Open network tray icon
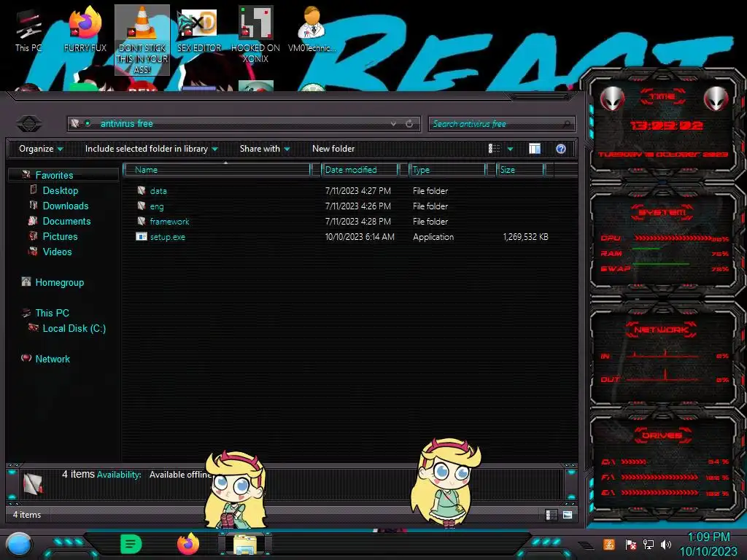 pos(649,544)
